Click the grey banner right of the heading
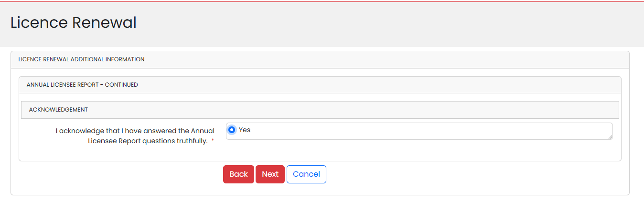Viewport: 644px width, 215px height. coord(382,24)
